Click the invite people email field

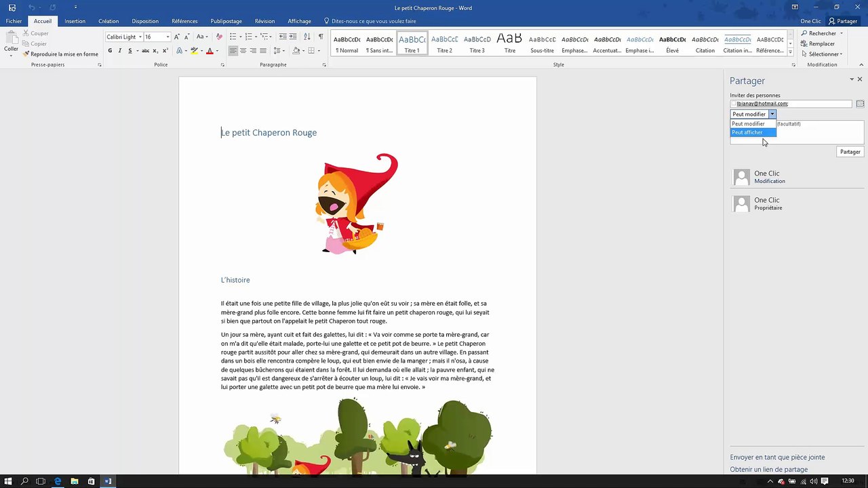point(791,104)
